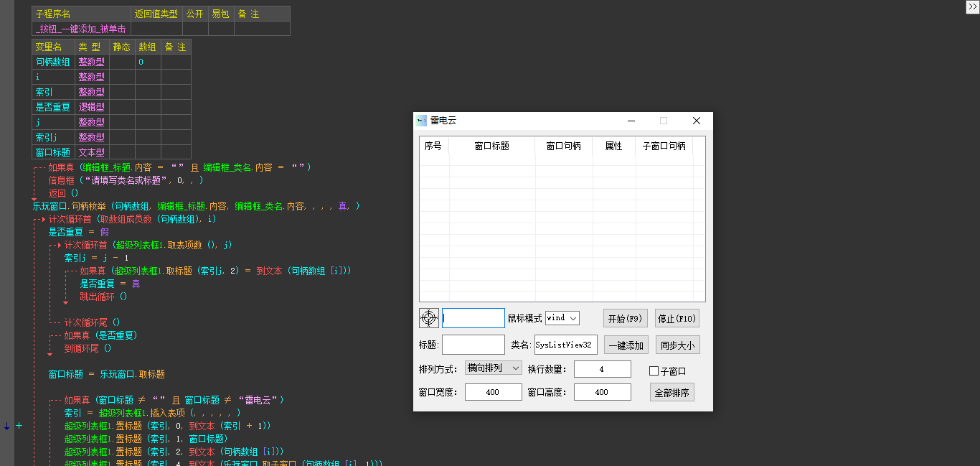This screenshot has width=980, height=466.
Task: Enable the 子窗口 checkbox
Action: pyautogui.click(x=654, y=371)
